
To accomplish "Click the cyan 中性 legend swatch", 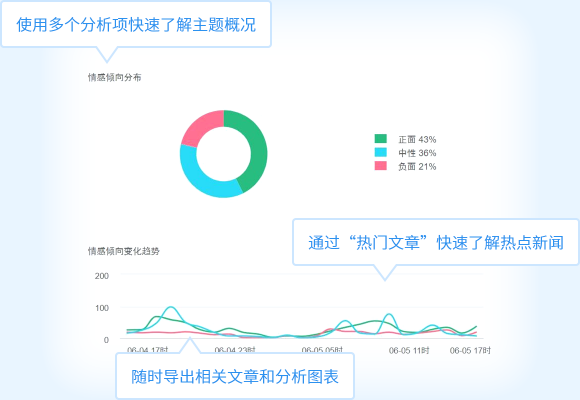I will pyautogui.click(x=381, y=152).
